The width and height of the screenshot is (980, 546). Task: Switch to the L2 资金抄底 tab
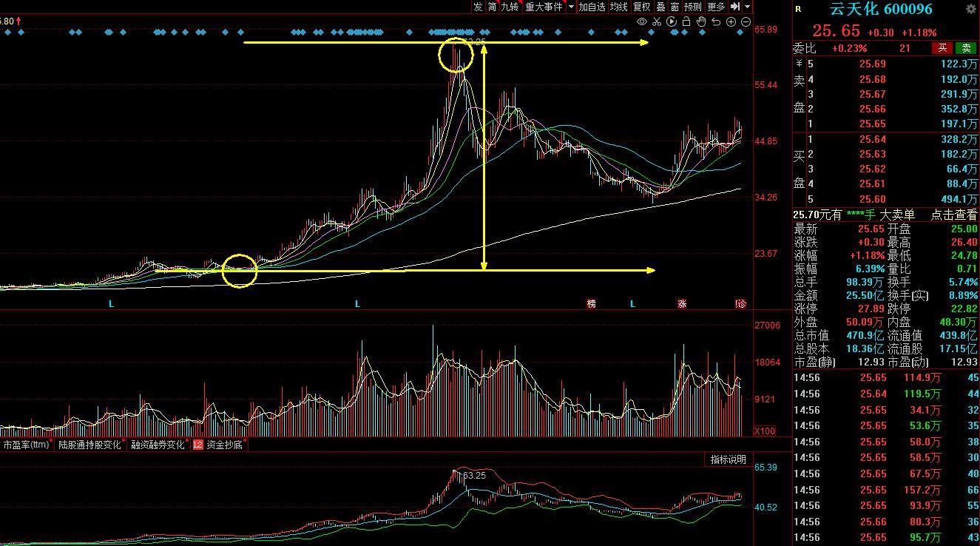coord(217,445)
